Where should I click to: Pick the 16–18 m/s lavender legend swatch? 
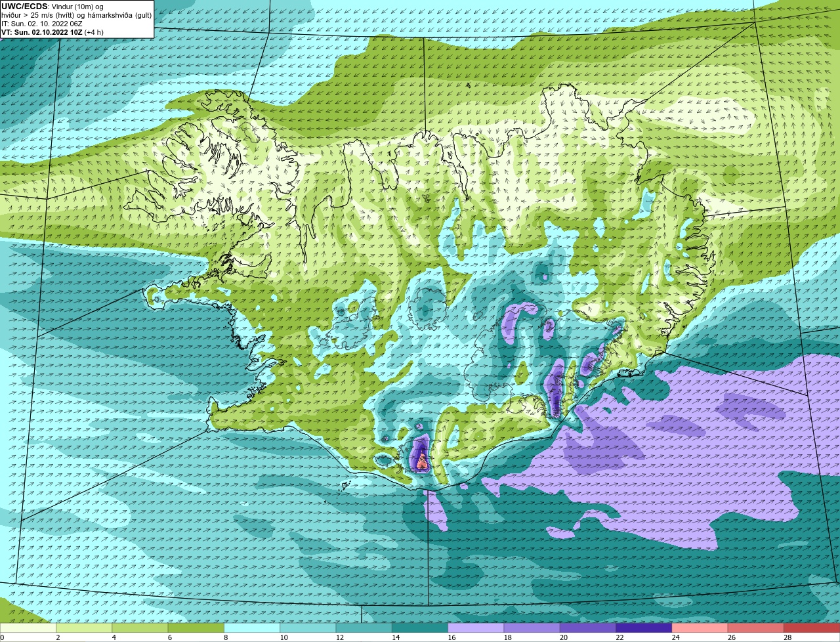point(476,628)
